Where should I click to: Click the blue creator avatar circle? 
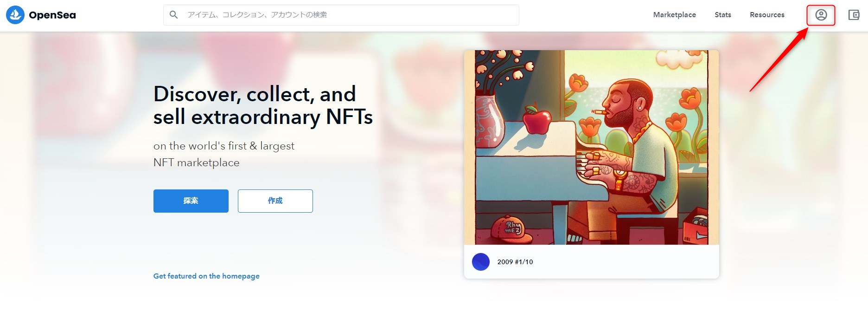pos(481,262)
